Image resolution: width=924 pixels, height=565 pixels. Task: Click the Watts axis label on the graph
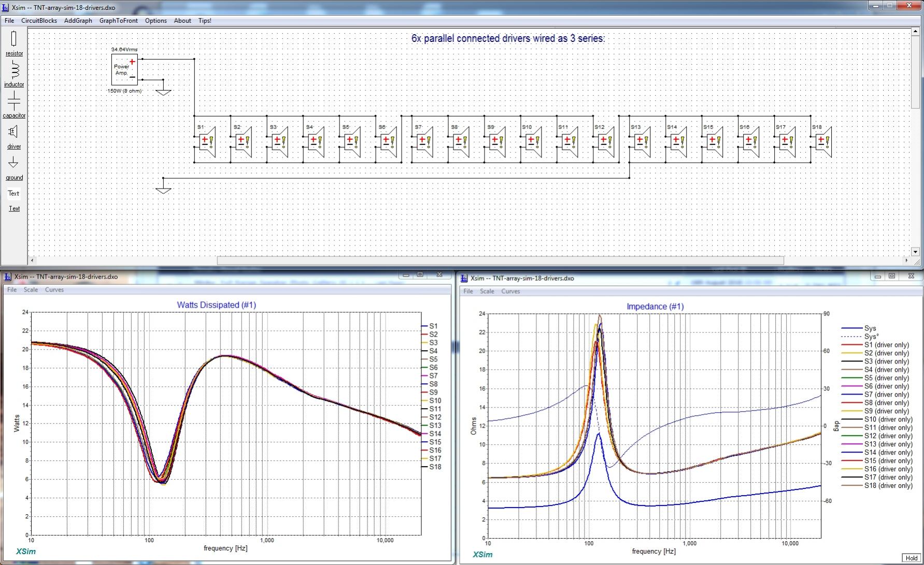click(17, 423)
